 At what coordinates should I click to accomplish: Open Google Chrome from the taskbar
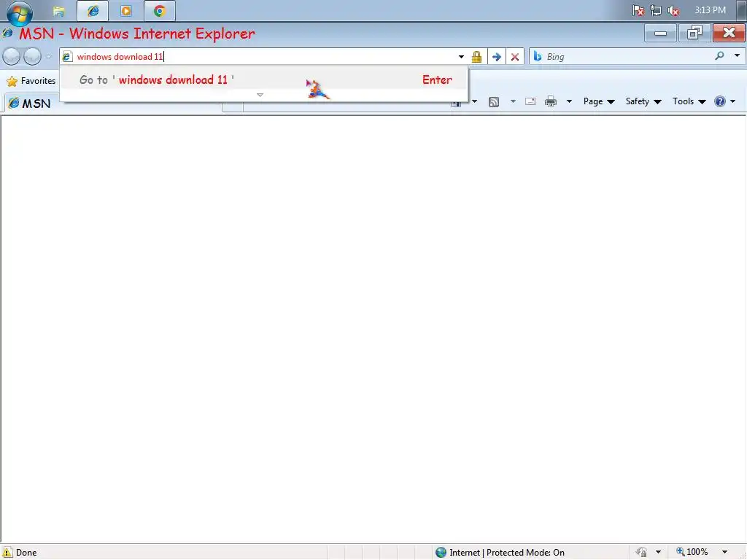click(x=160, y=11)
